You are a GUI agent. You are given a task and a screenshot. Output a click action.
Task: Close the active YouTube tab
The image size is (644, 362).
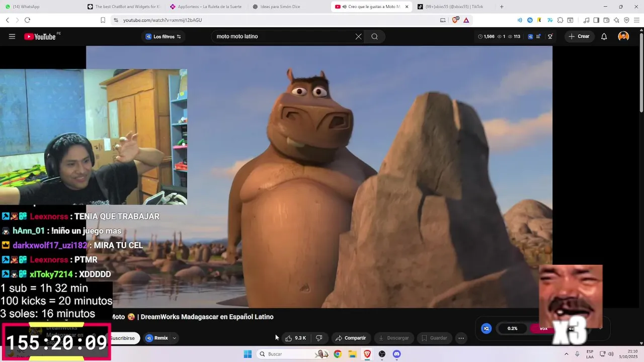[x=406, y=7]
